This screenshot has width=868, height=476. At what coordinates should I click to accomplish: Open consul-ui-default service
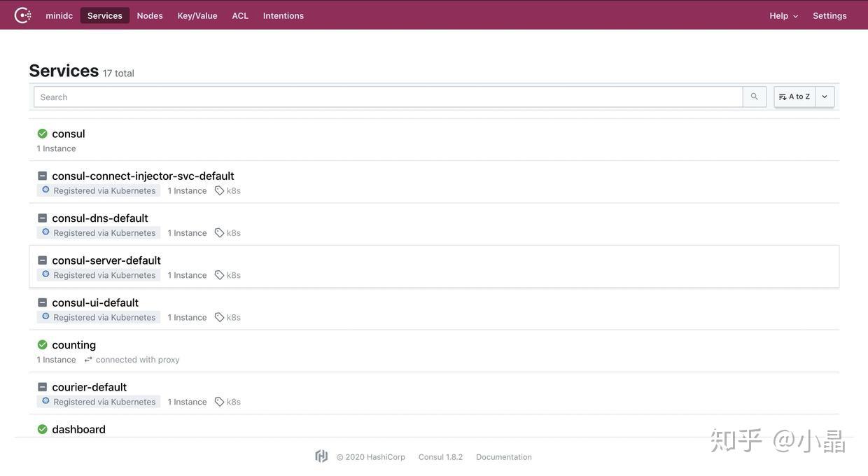(95, 302)
